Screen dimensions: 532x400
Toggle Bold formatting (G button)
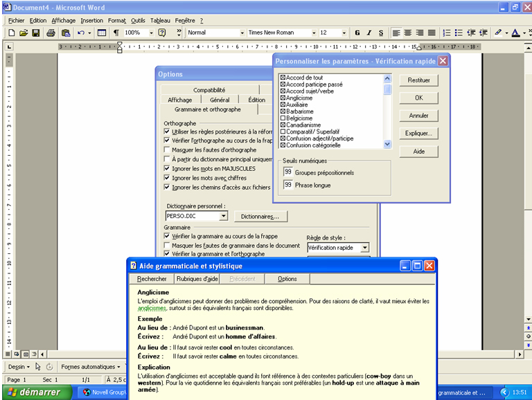tap(357, 33)
